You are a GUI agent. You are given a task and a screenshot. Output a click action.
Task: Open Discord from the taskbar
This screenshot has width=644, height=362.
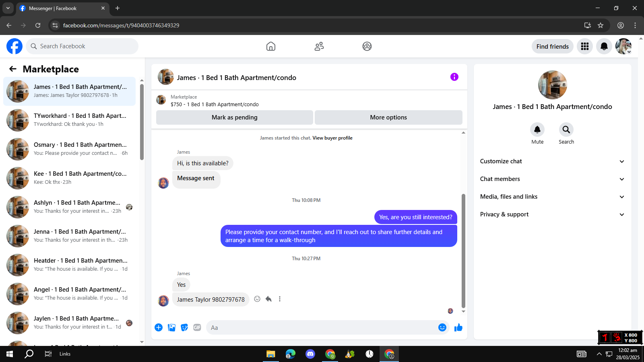pyautogui.click(x=310, y=354)
